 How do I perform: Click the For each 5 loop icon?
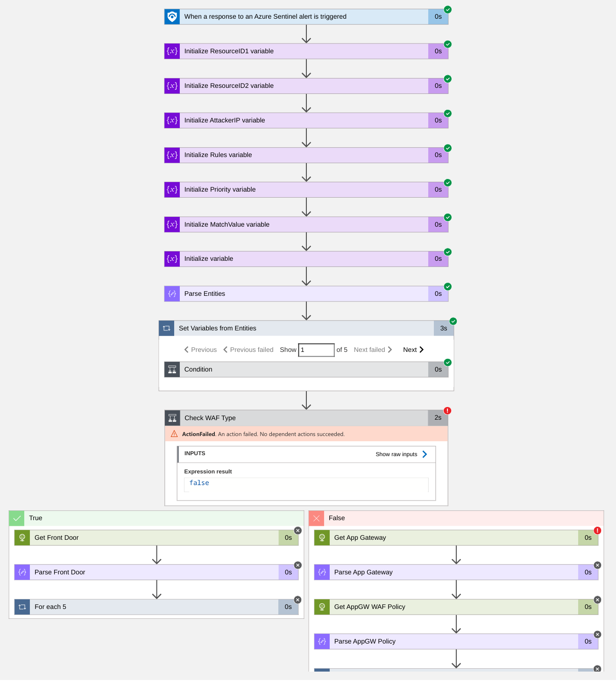(x=22, y=607)
